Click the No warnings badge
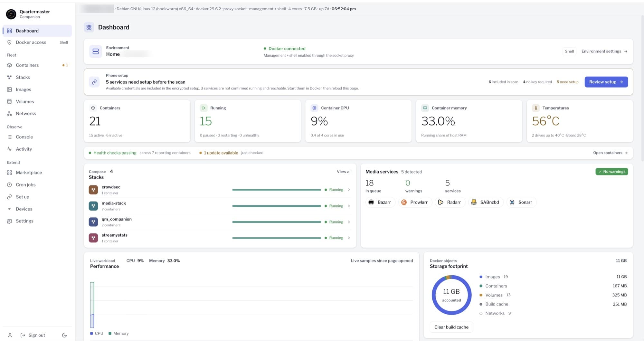Screen dimensions: 644x341 pos(611,172)
